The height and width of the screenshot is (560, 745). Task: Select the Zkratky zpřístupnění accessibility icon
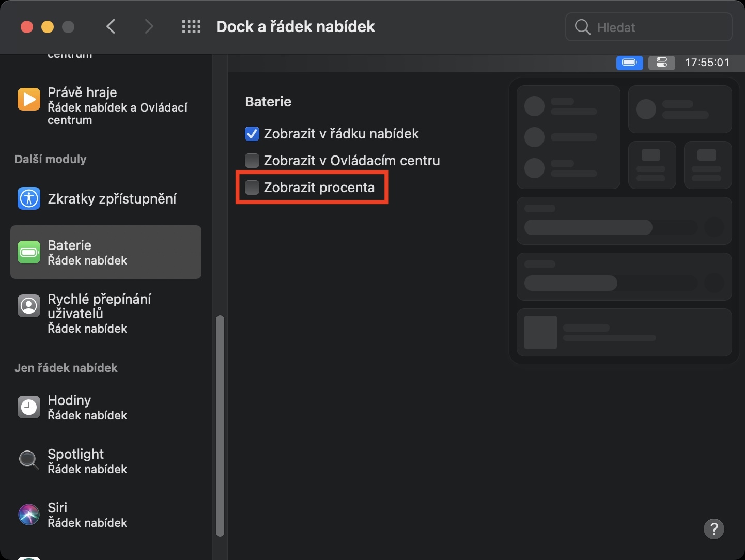[29, 198]
